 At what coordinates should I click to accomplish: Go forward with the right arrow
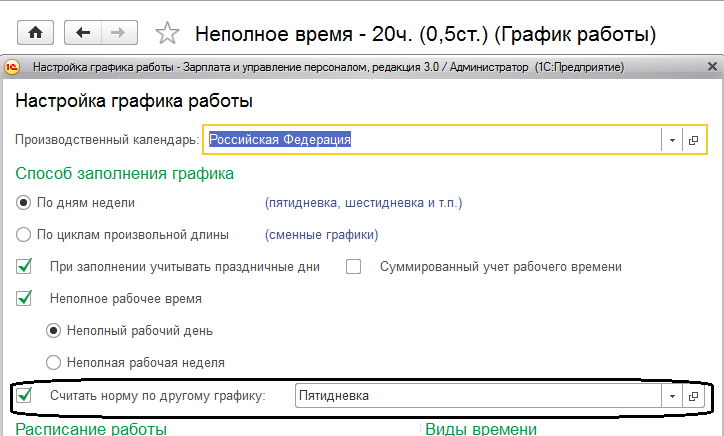point(118,33)
